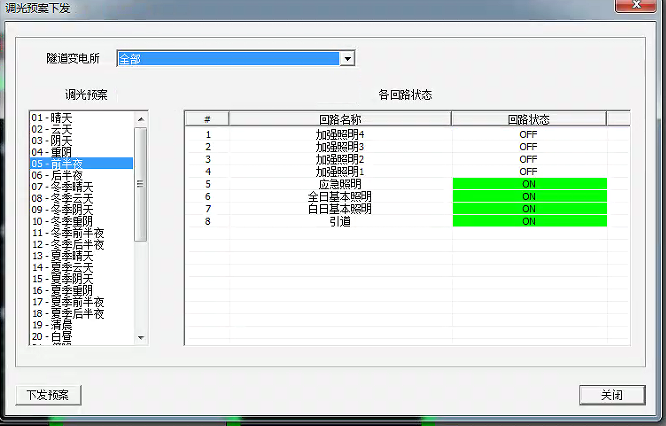666x426 pixels.
Task: Click the 回路状态 column header
Action: coord(528,119)
